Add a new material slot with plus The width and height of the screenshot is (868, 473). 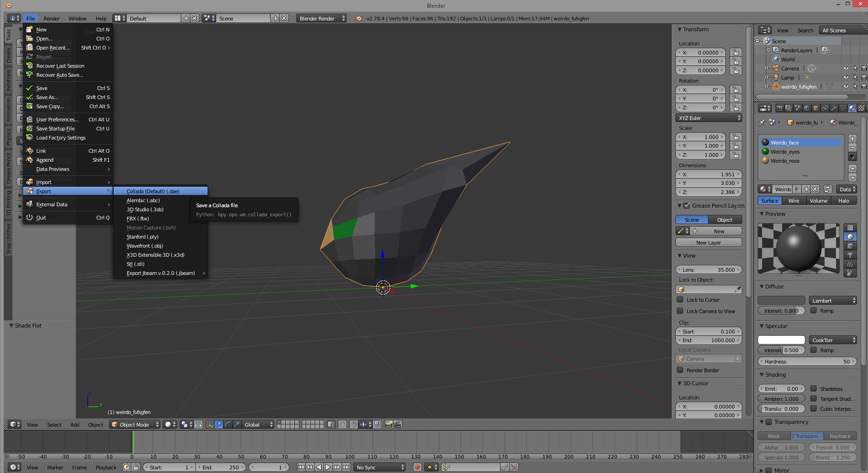[853, 139]
